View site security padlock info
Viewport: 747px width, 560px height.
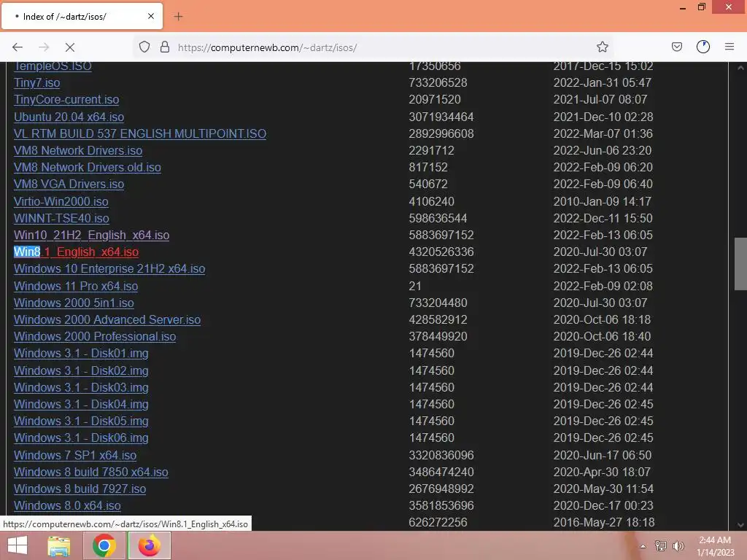coord(165,47)
